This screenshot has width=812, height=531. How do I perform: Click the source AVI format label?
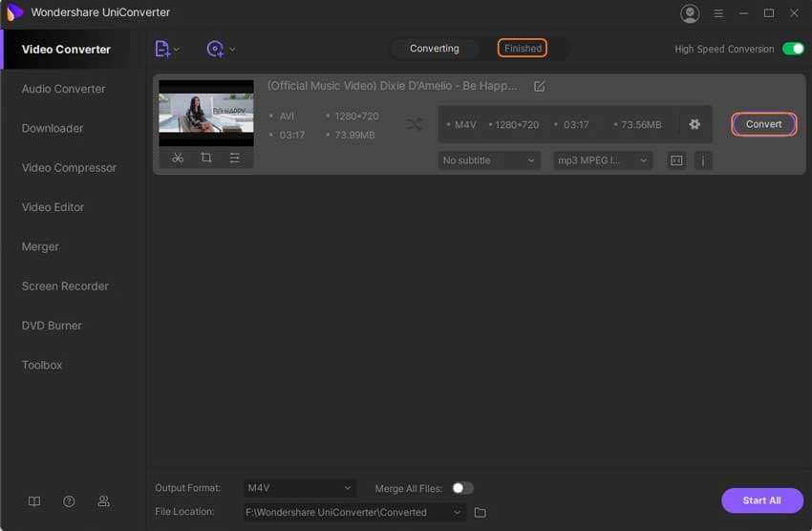point(287,116)
